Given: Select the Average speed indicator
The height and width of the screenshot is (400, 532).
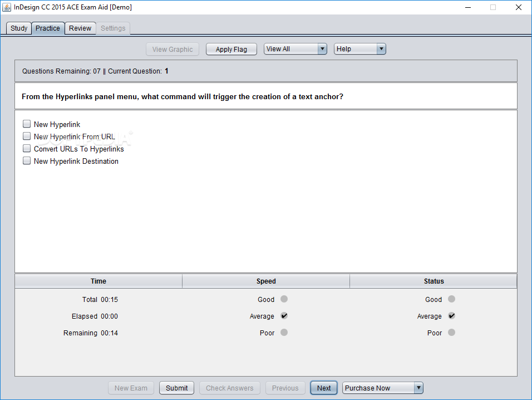Looking at the screenshot, I should tap(284, 316).
